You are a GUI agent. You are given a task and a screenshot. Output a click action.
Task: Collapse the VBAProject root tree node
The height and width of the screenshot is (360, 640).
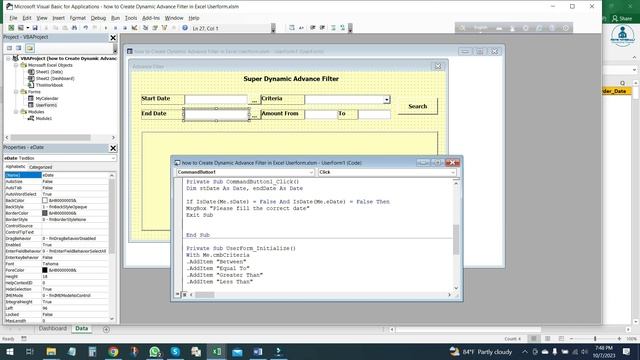[8, 58]
